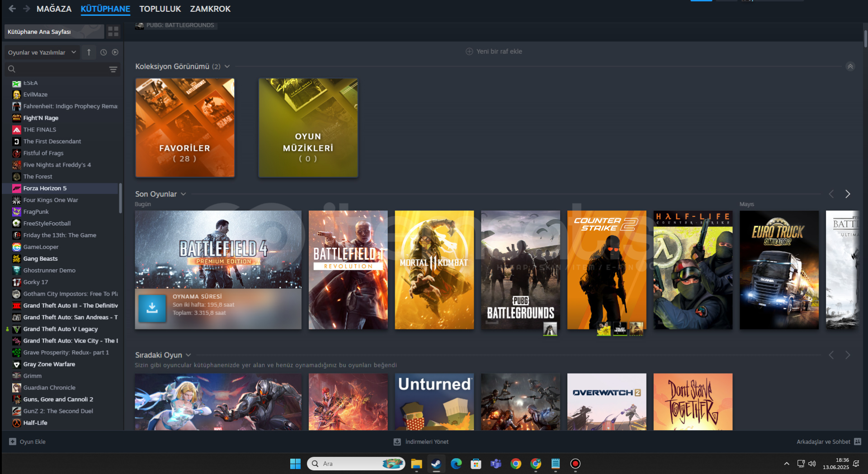Image resolution: width=868 pixels, height=474 pixels.
Task: Open FAVORİLER collection tile
Action: pos(185,127)
